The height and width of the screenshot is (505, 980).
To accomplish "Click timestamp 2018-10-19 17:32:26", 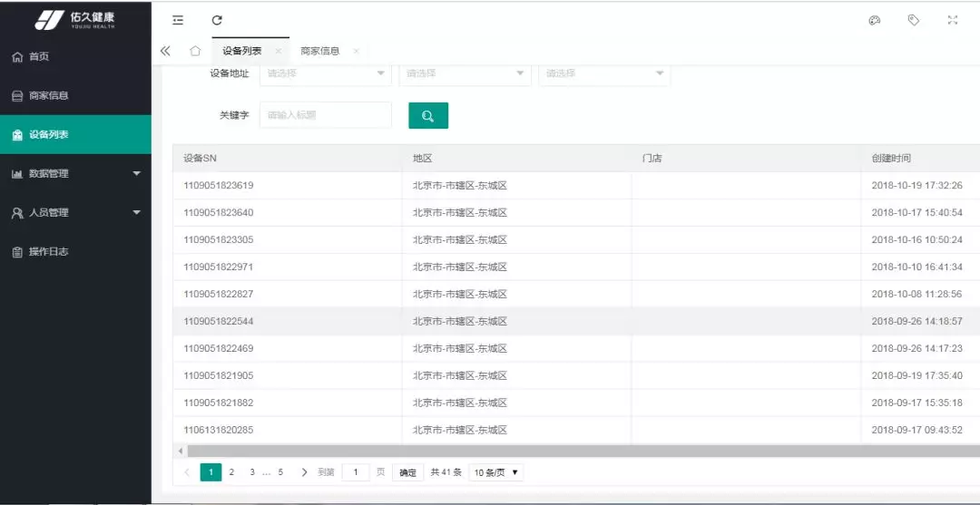I will tap(916, 185).
